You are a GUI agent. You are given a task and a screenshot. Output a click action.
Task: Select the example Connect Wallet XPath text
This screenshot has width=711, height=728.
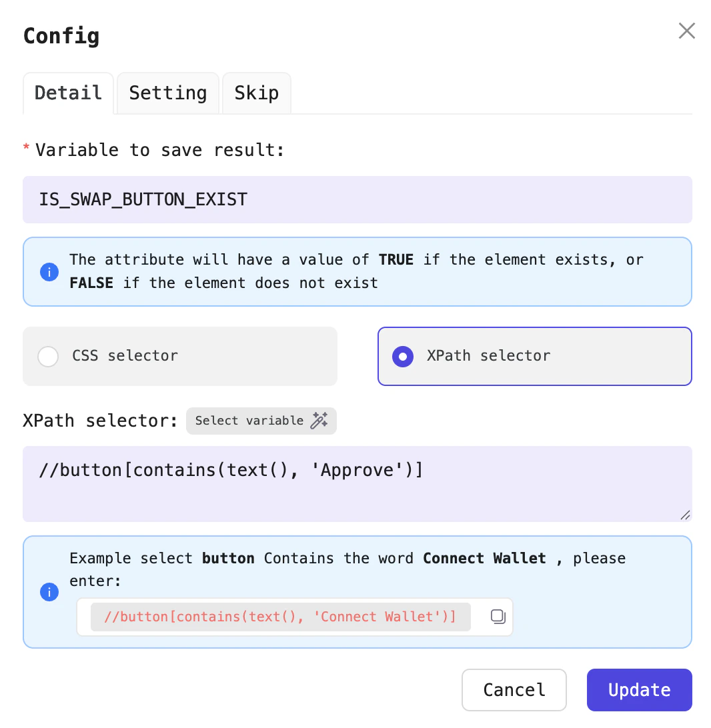[280, 617]
